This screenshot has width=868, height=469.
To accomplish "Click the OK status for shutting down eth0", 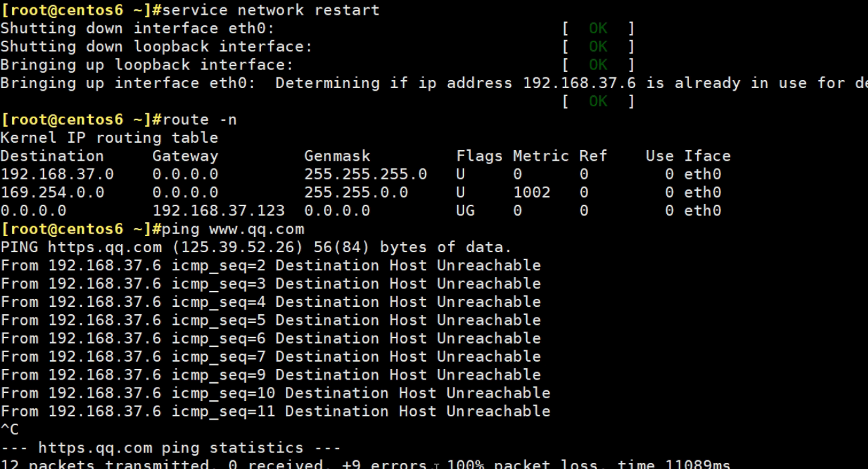I will [598, 29].
